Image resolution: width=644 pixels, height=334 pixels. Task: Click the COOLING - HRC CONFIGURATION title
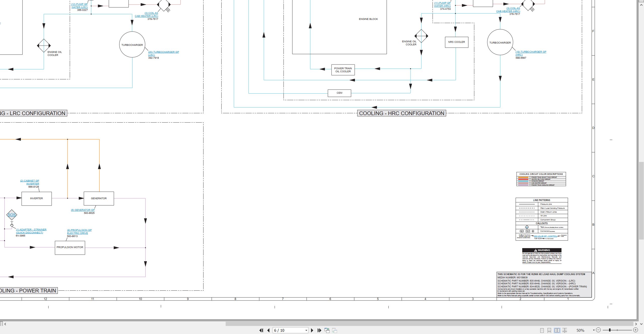pyautogui.click(x=402, y=113)
